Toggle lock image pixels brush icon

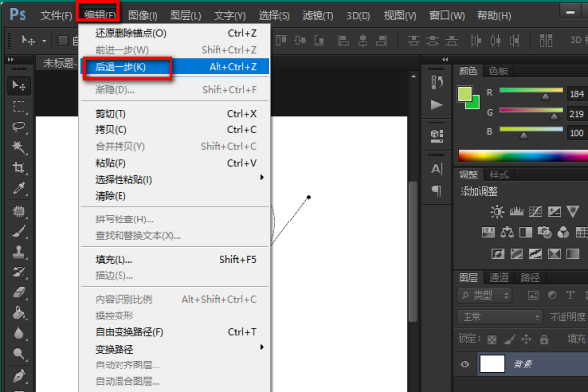(510, 339)
